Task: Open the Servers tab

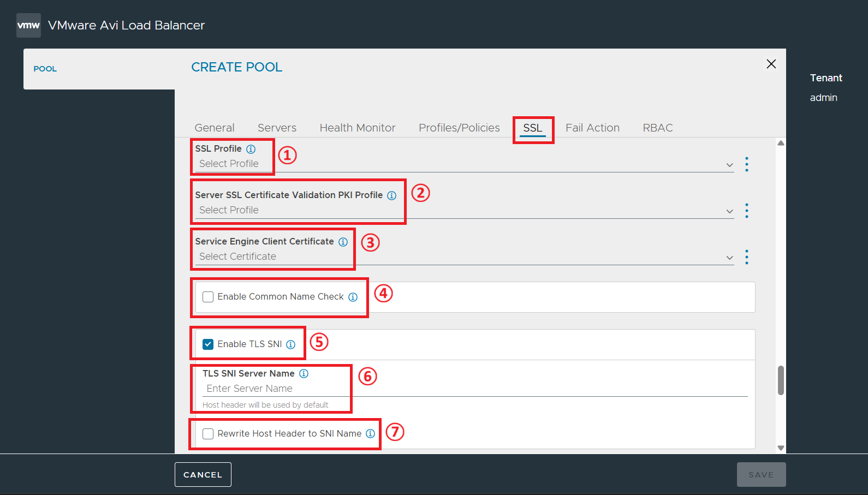Action: click(277, 128)
